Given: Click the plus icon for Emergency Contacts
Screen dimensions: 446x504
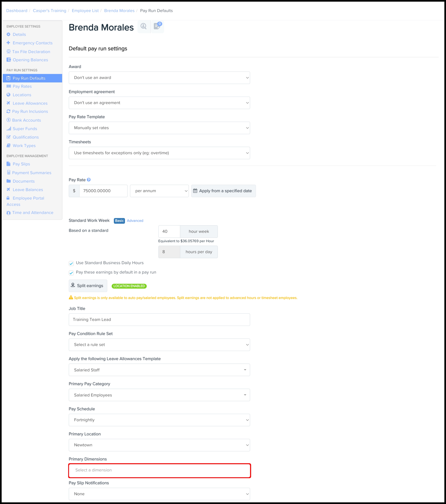Looking at the screenshot, I should click(8, 43).
